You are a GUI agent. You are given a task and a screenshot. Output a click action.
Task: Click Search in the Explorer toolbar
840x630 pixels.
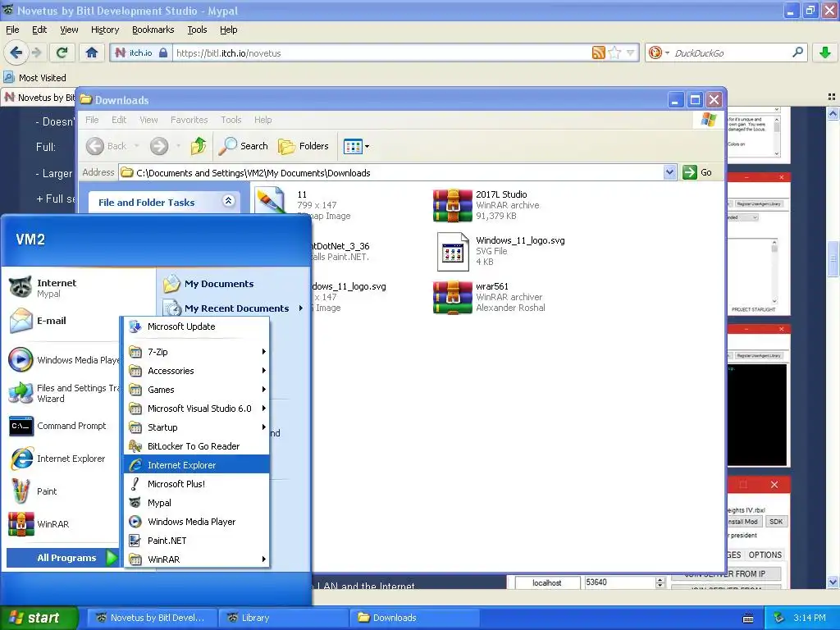point(244,146)
